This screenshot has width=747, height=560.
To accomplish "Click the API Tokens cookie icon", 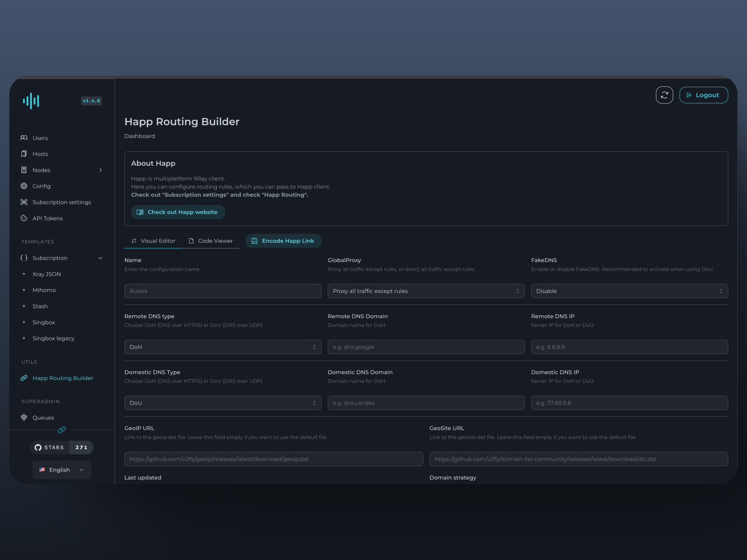I will click(x=24, y=218).
